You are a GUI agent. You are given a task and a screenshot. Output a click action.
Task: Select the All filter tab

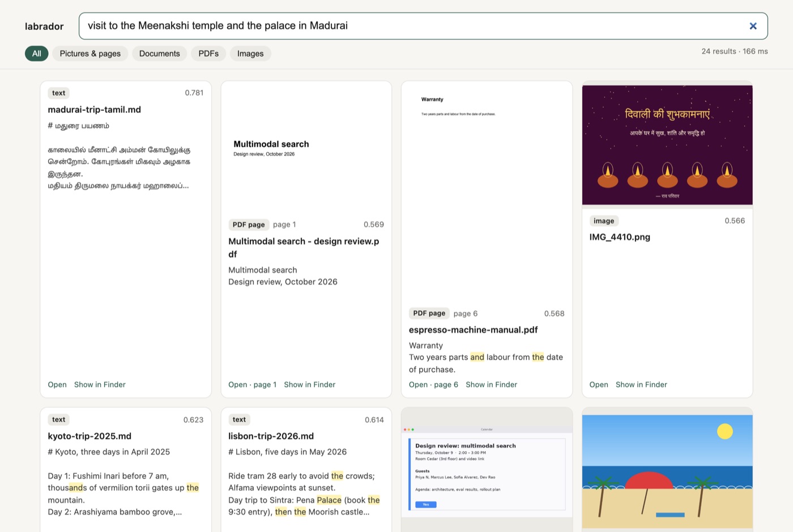point(37,54)
